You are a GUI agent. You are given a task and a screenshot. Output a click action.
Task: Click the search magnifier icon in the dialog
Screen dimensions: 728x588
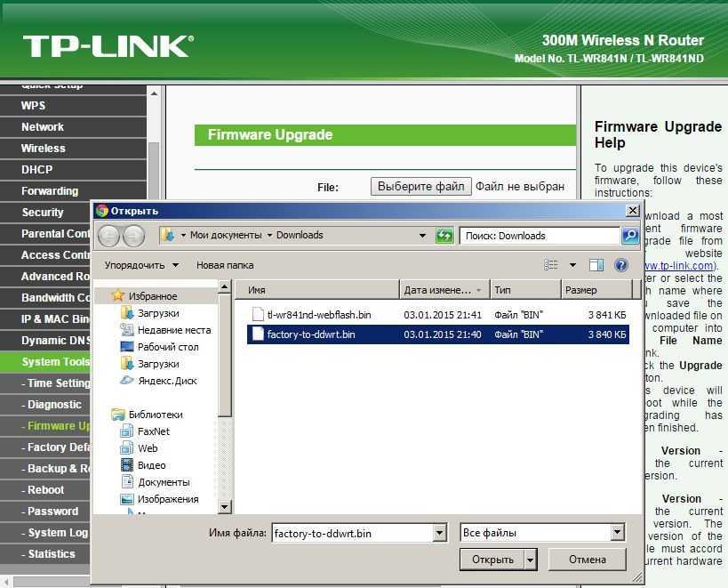[630, 236]
